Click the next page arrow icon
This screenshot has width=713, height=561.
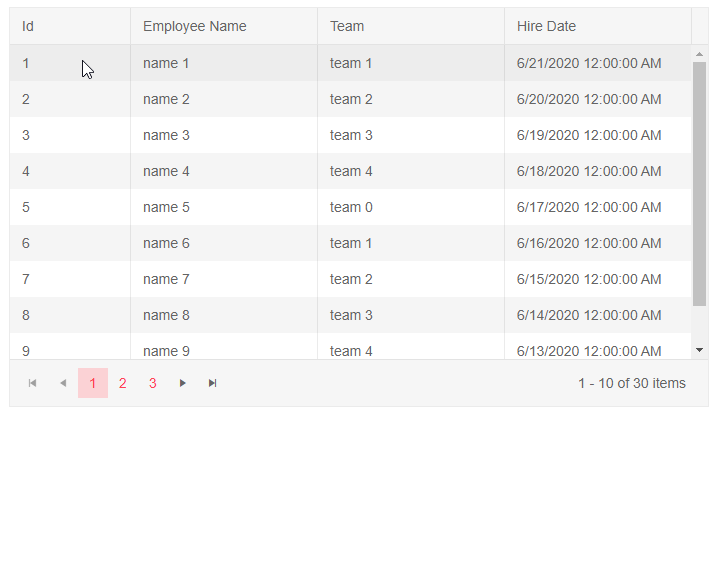(182, 383)
